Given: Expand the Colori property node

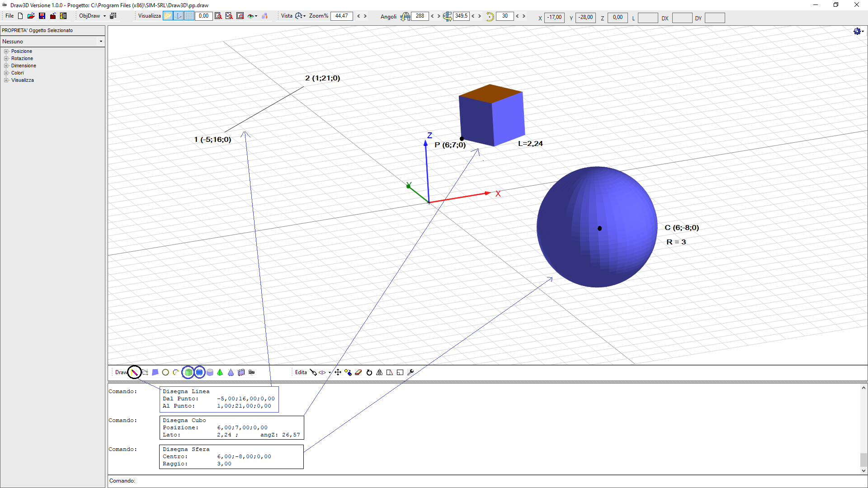Looking at the screenshot, I should click(x=6, y=73).
